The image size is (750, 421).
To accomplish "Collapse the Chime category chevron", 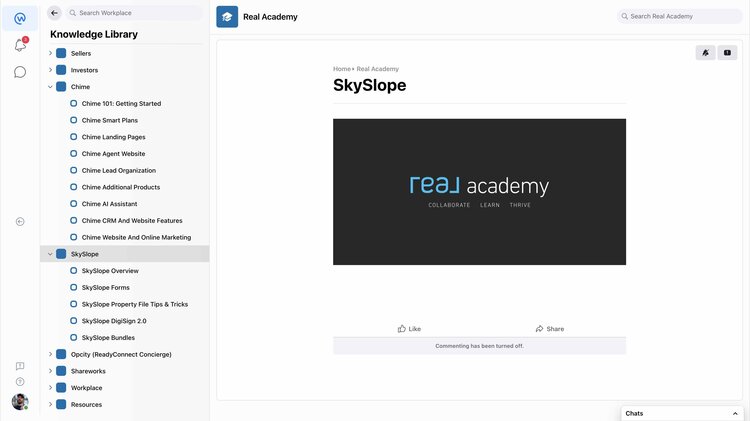I will point(50,87).
